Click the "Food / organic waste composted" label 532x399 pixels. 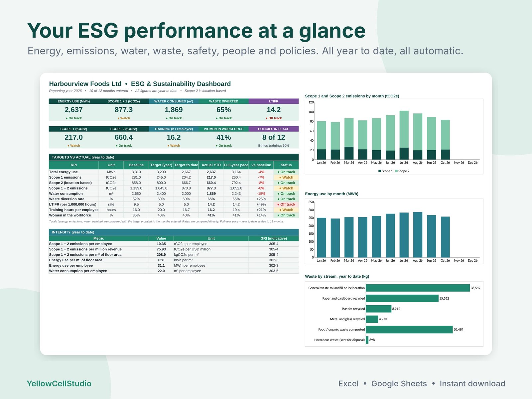tap(341, 330)
